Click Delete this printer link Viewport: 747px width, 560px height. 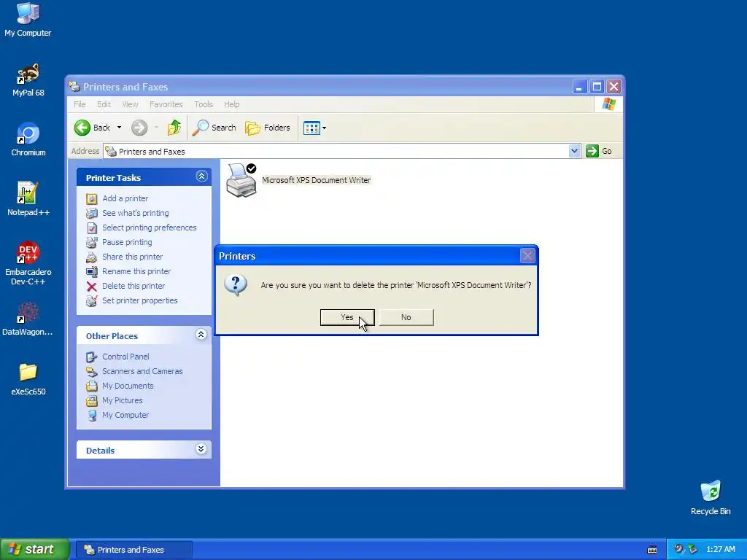tap(133, 286)
